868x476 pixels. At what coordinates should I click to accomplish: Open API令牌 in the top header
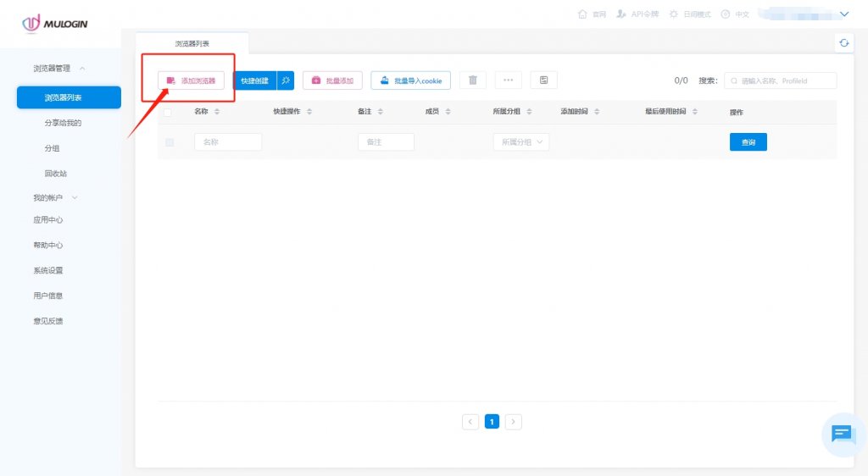click(637, 14)
